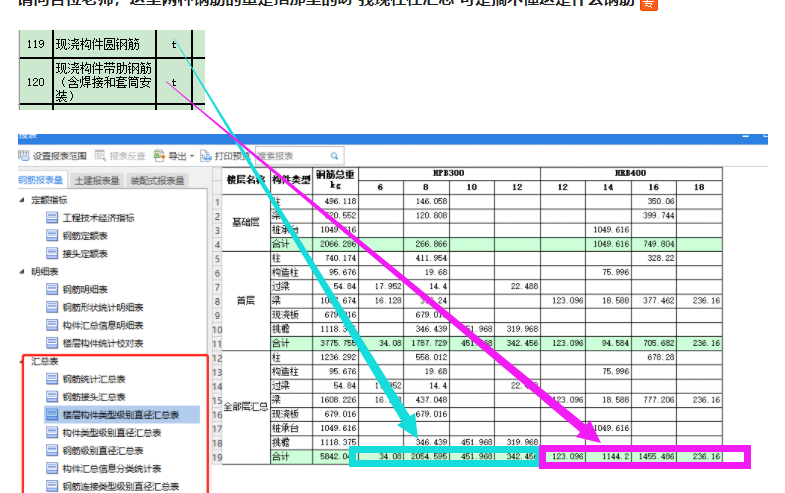Click the 构件类型 column header
This screenshot has height=493, width=785.
click(x=291, y=180)
